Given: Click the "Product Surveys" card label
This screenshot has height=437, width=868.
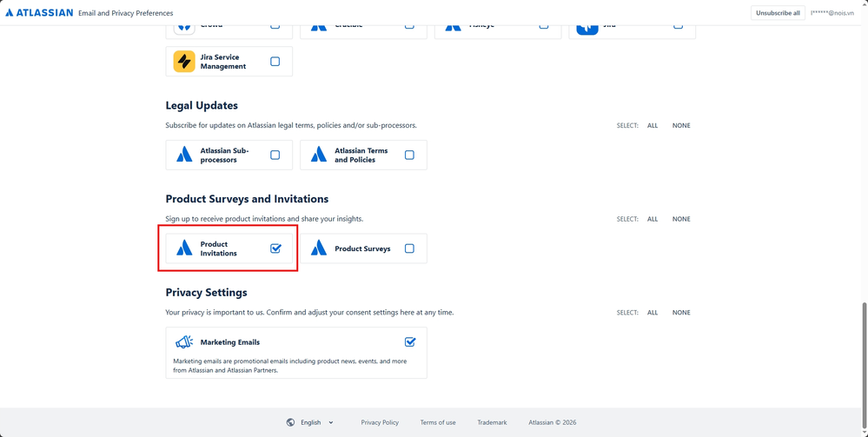Looking at the screenshot, I should coord(362,248).
